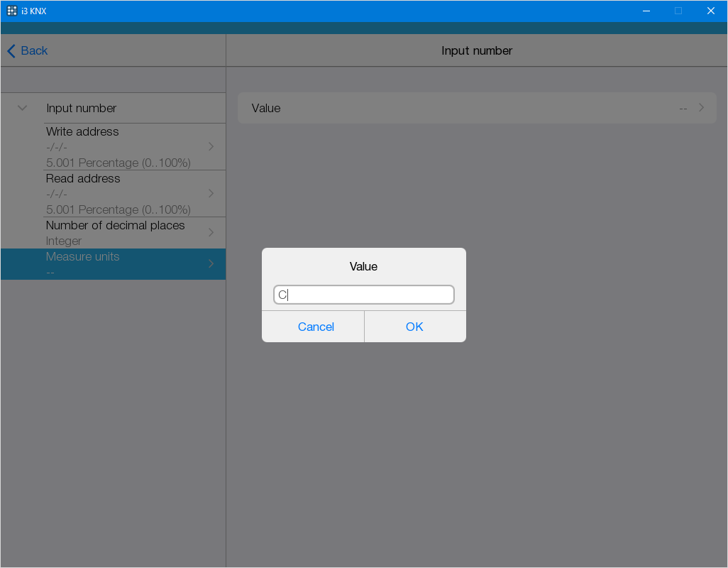Confirm the Value dialog with OK
The image size is (728, 568).
tap(414, 327)
